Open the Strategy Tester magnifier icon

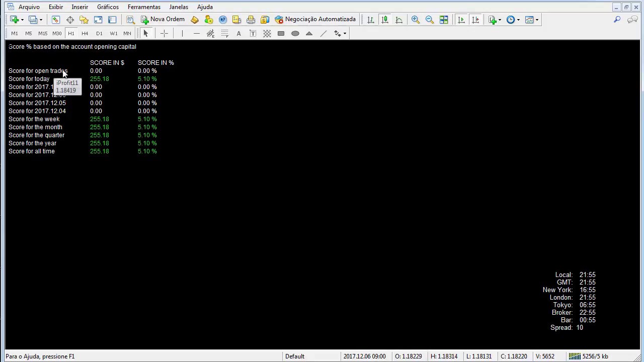(x=130, y=20)
